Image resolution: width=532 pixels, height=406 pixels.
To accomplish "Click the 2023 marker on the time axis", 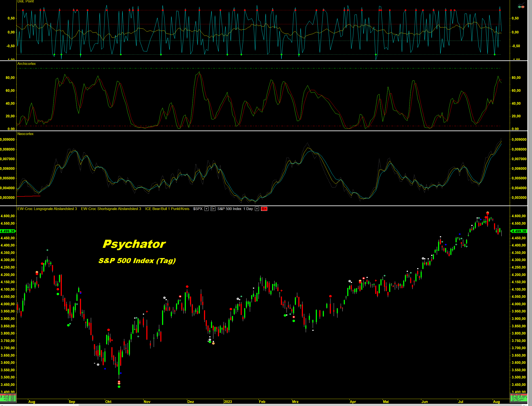I will [x=228, y=402].
